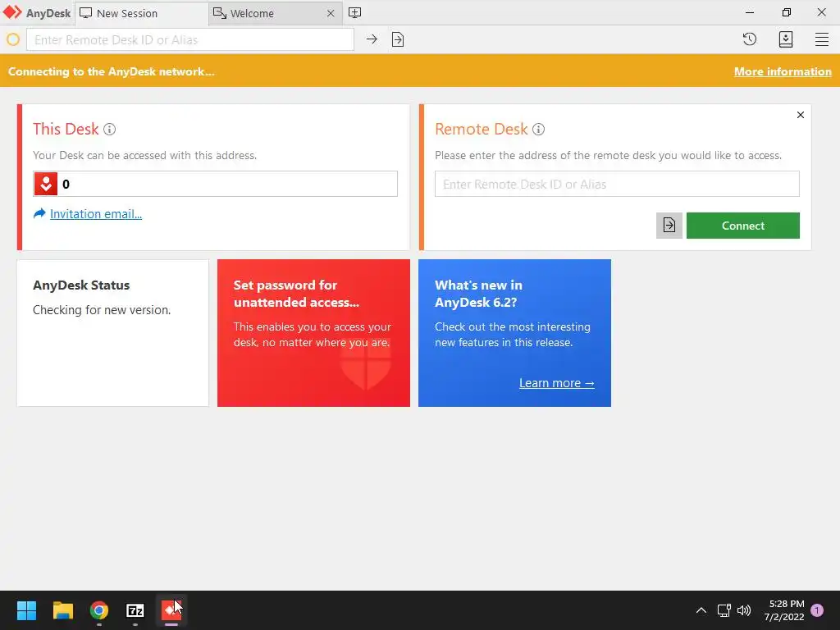Screen dimensions: 840x630
Task: Click the file transfer icon in toolbar
Action: (x=398, y=39)
